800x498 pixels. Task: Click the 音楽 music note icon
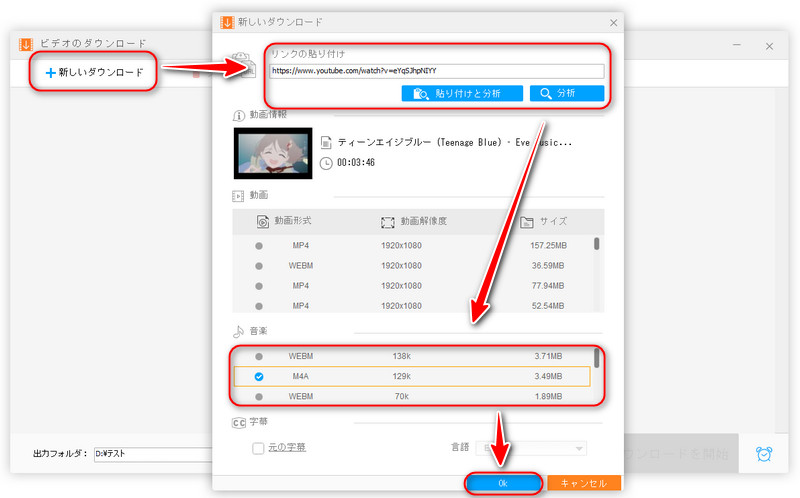(239, 330)
